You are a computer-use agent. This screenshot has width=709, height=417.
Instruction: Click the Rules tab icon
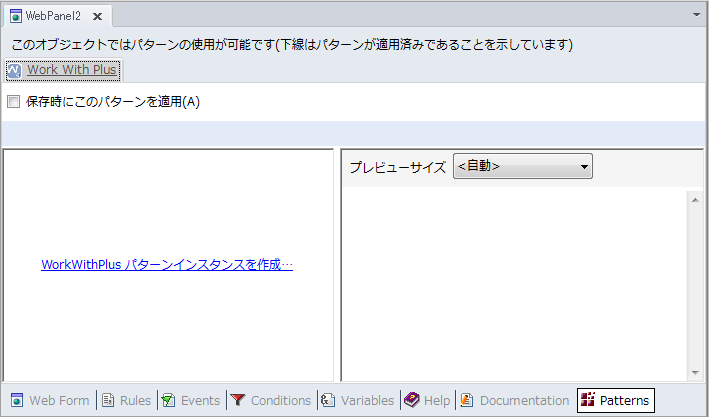click(x=108, y=400)
